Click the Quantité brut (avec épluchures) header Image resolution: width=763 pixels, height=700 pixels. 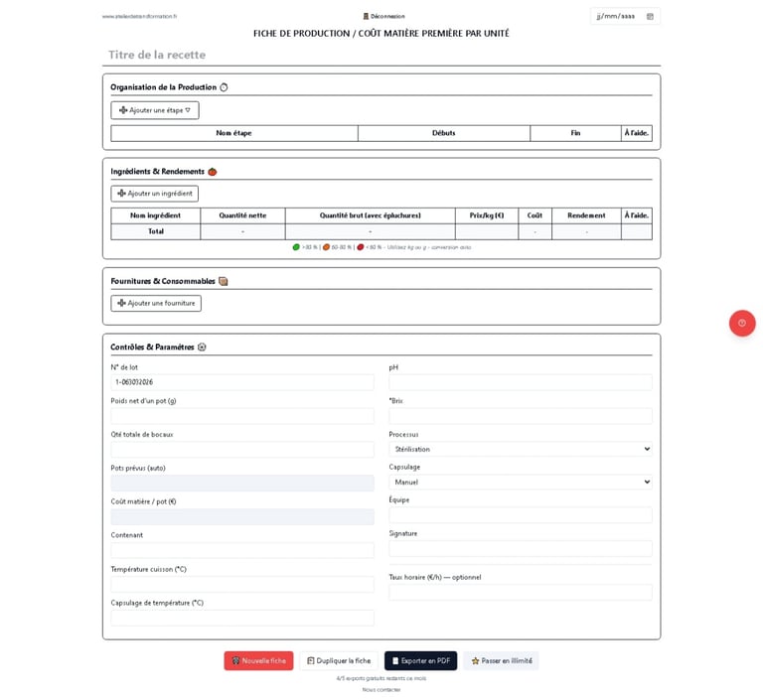(371, 215)
